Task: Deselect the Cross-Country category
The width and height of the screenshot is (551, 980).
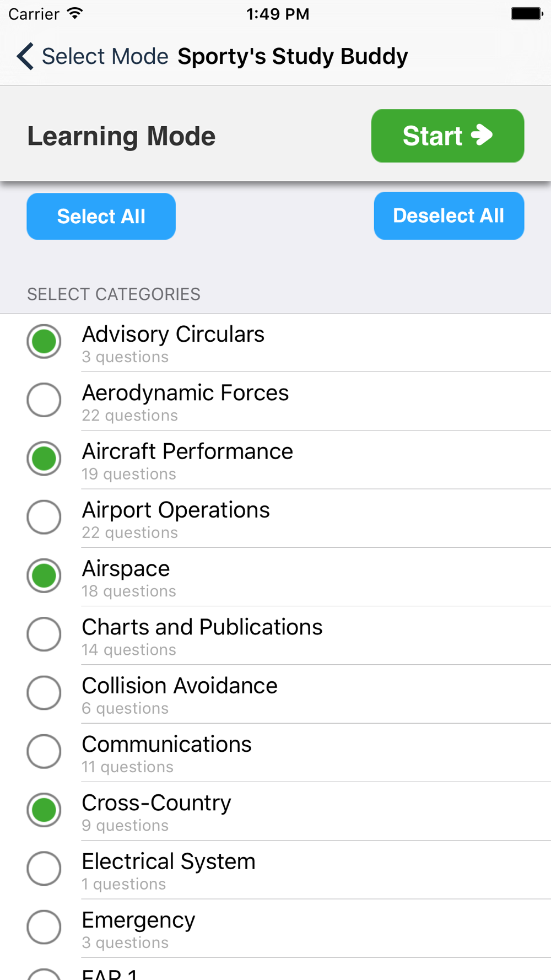Action: tap(44, 810)
